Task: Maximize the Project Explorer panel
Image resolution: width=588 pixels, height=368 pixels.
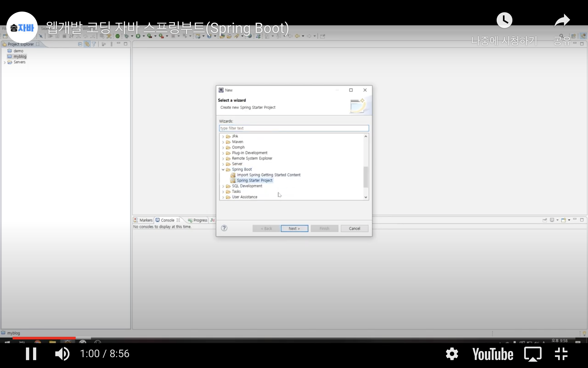Action: point(126,44)
